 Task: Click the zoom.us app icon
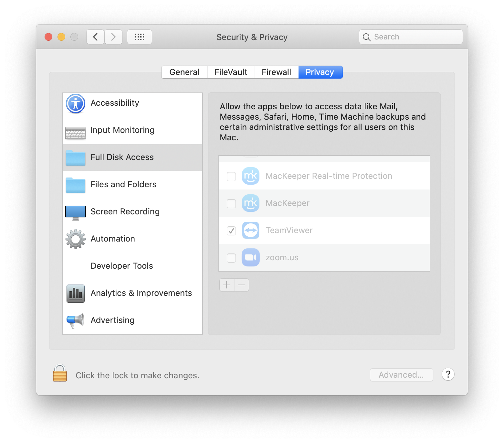pyautogui.click(x=251, y=257)
